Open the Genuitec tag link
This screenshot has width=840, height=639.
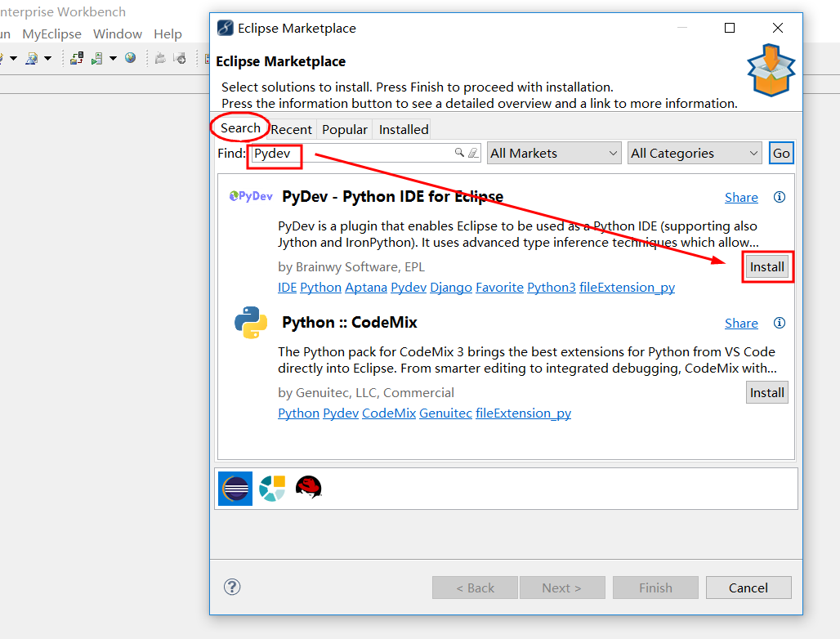click(x=445, y=413)
